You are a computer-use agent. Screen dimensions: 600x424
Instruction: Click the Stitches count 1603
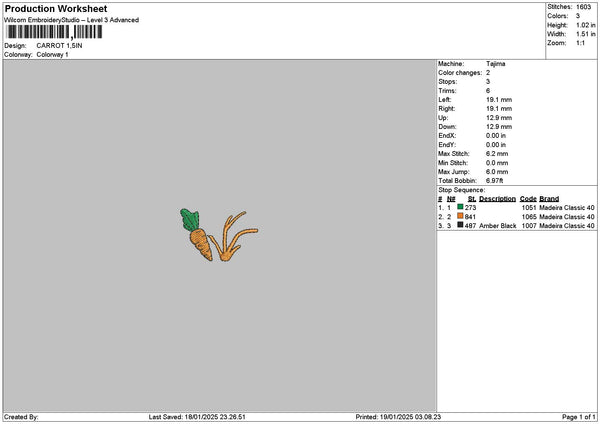click(x=584, y=7)
